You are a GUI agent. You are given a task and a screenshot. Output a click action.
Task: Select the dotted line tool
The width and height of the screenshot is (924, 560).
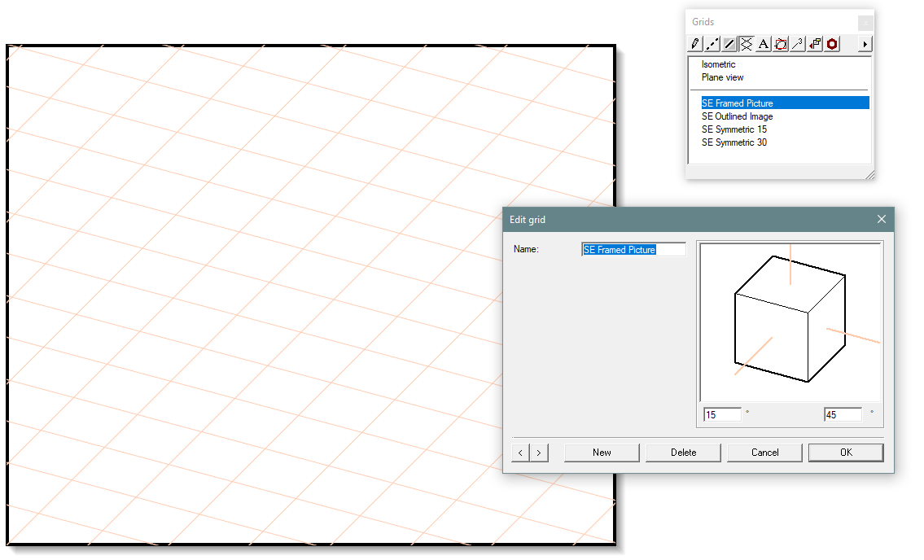tap(712, 43)
